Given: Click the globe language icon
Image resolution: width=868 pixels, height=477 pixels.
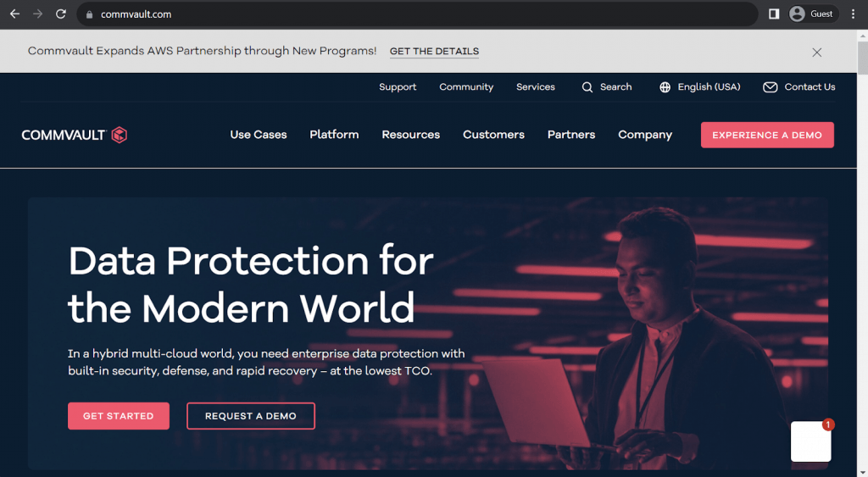Looking at the screenshot, I should 665,87.
